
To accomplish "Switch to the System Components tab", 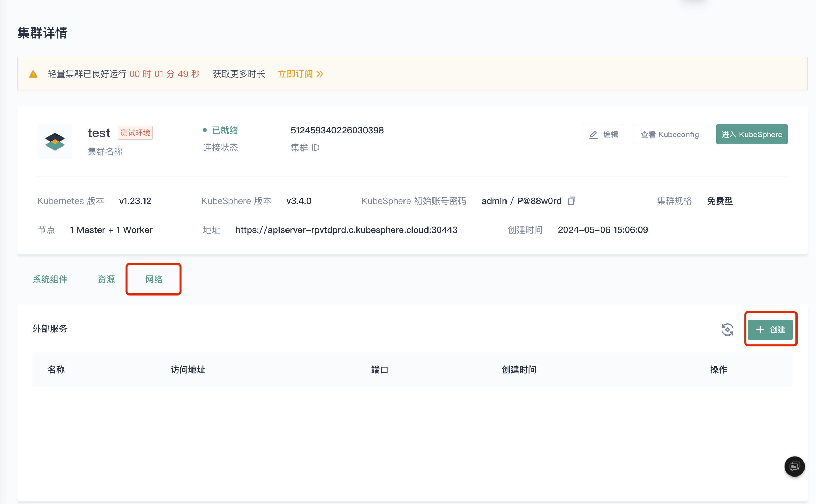I will (50, 279).
